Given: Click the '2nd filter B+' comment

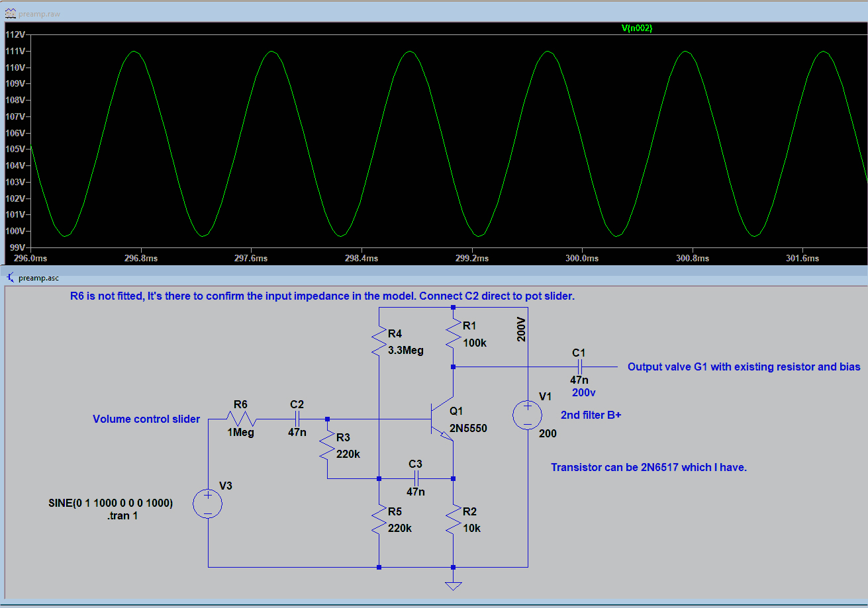Looking at the screenshot, I should (591, 415).
